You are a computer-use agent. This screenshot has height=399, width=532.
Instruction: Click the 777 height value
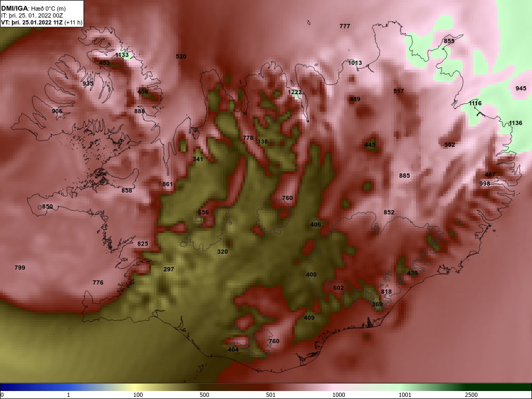345,26
